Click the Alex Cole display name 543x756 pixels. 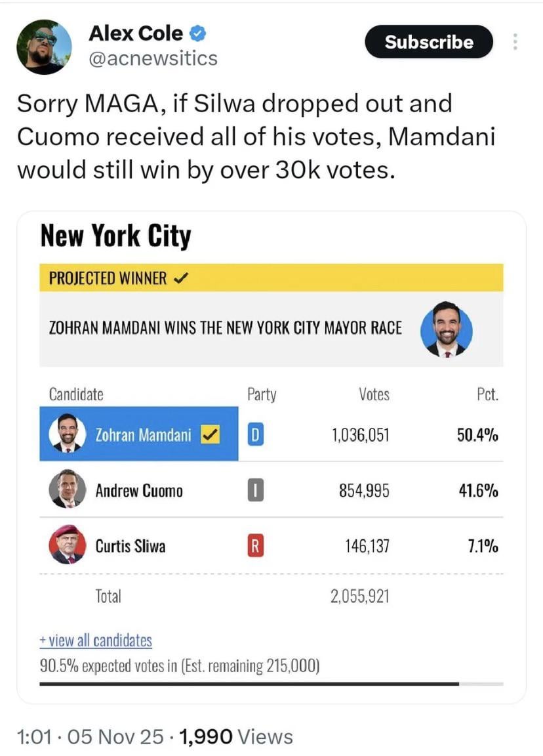click(136, 32)
